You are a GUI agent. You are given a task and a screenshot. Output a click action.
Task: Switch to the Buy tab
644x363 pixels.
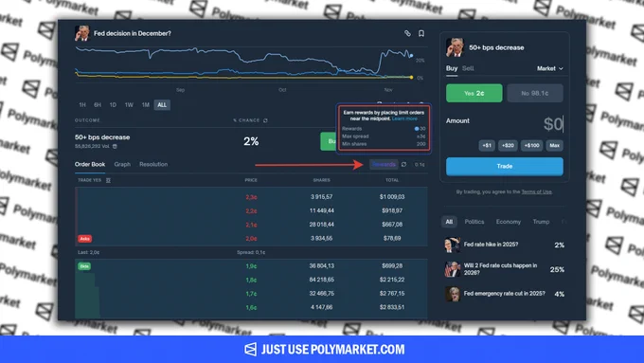[452, 68]
